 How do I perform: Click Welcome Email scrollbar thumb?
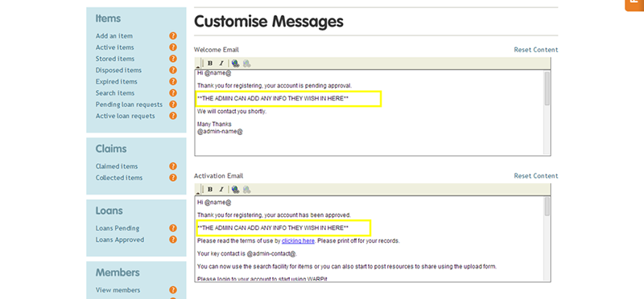pyautogui.click(x=547, y=88)
